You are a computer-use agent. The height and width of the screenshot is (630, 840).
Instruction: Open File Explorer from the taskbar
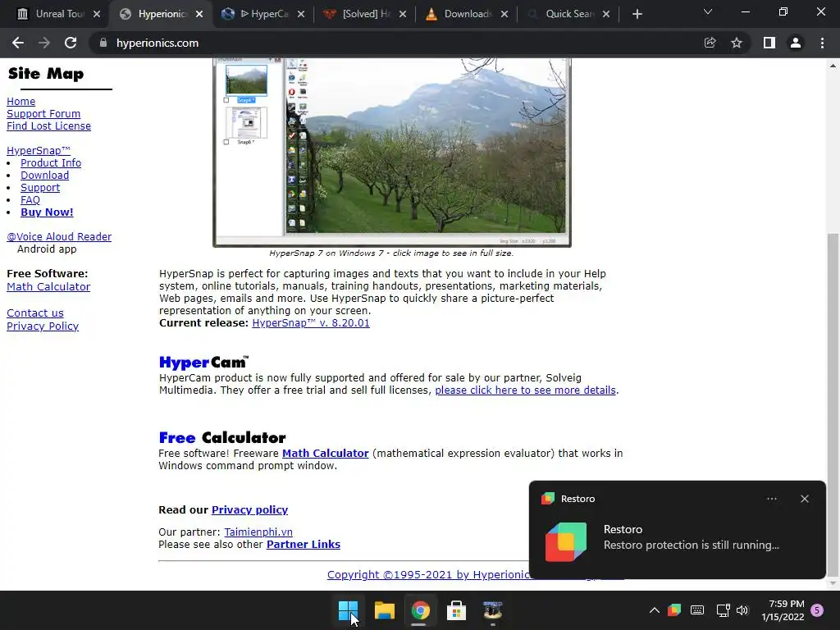(x=384, y=610)
